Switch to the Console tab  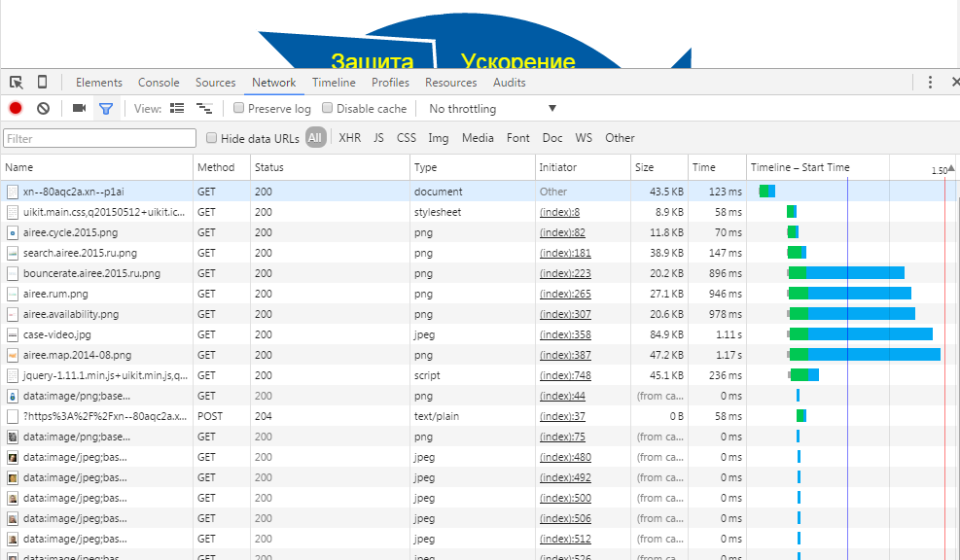point(159,83)
